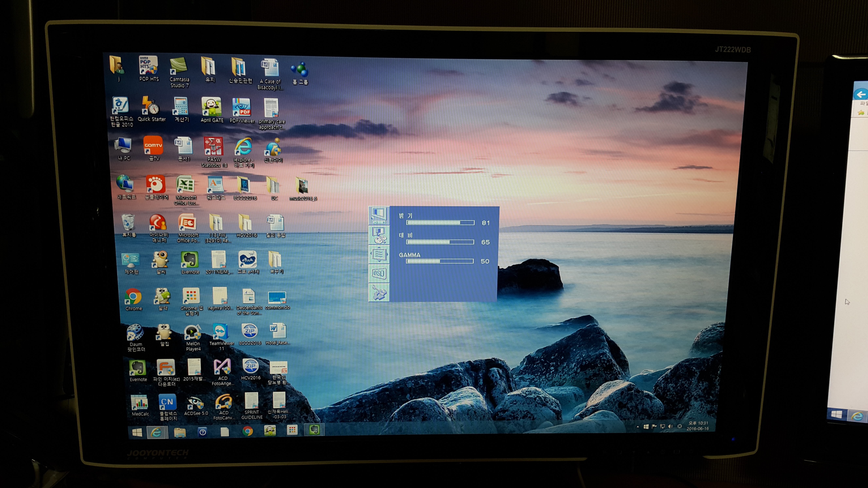Open the 휴지통 recycle bin
Viewport: 868px width, 488px height.
pyautogui.click(x=129, y=225)
